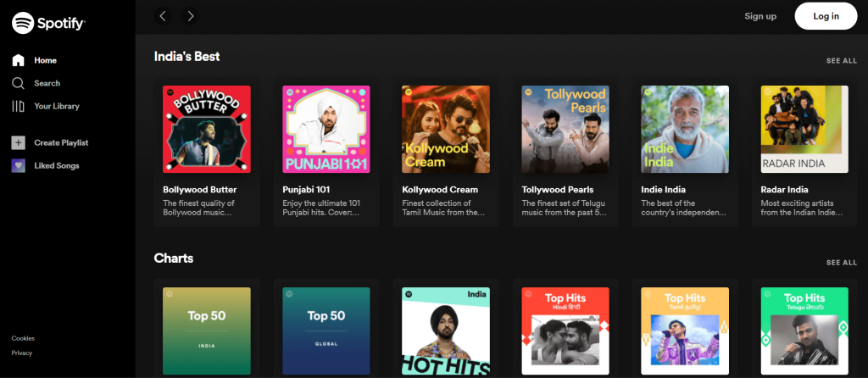Open the Top 50 Global chart
The height and width of the screenshot is (378, 868).
pos(326,331)
